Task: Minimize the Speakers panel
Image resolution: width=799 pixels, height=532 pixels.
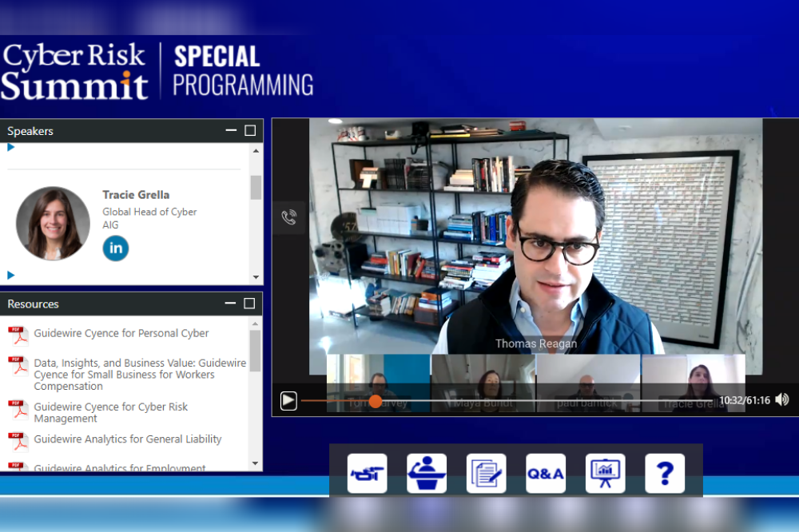Action: click(x=231, y=130)
